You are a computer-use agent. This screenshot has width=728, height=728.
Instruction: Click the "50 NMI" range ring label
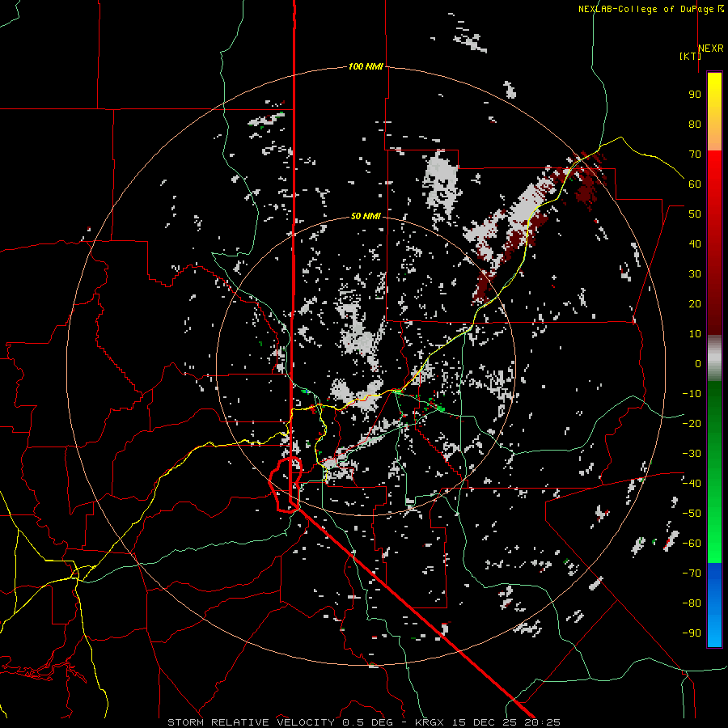(x=366, y=216)
